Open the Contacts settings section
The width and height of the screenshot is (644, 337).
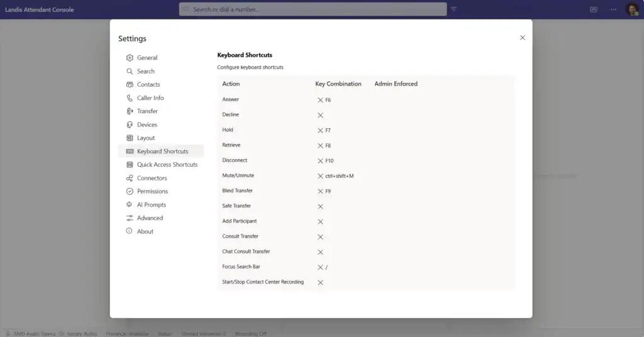[x=160, y=84]
